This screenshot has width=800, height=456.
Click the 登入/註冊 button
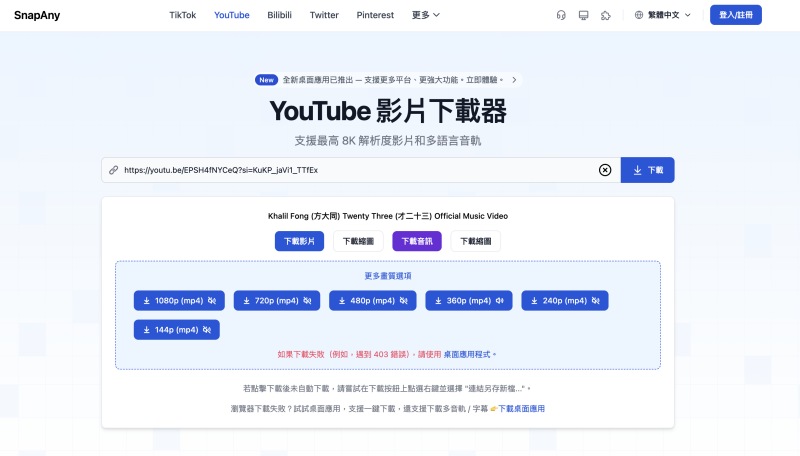pyautogui.click(x=736, y=15)
